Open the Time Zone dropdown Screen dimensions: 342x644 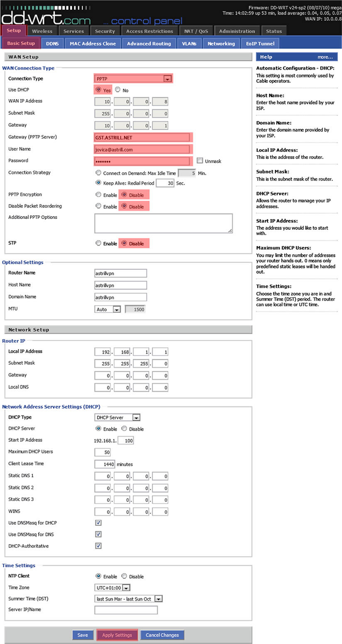(x=112, y=588)
